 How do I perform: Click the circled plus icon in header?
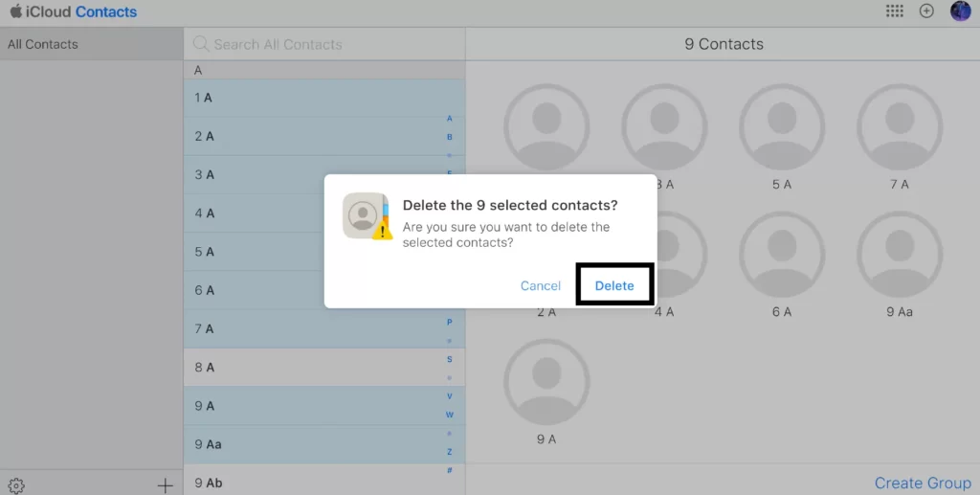point(926,11)
